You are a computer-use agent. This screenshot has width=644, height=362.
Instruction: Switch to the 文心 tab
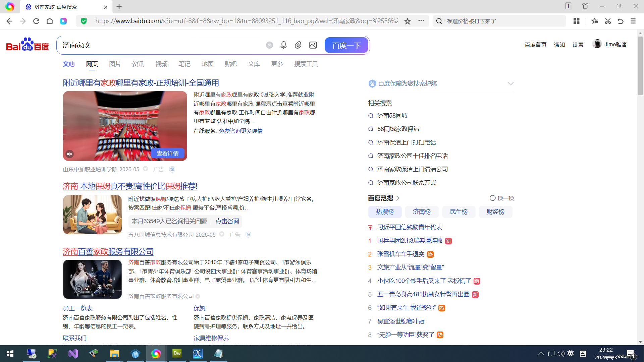tap(69, 64)
